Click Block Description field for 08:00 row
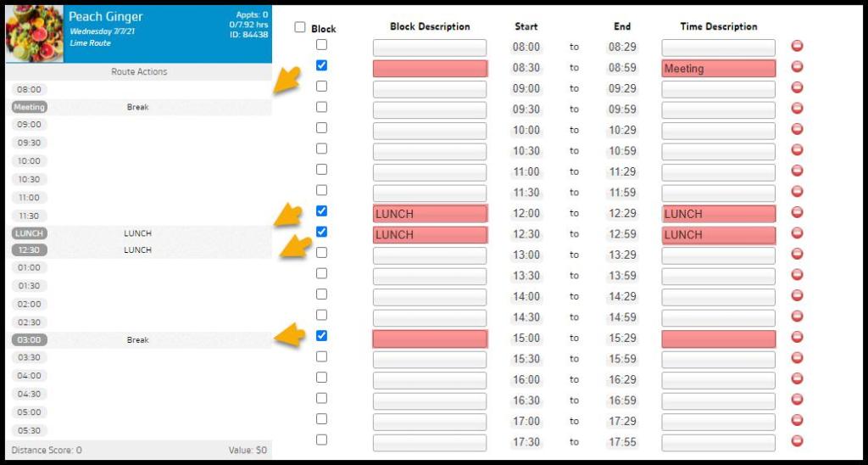Viewport: 868px width, 465px height. click(430, 48)
